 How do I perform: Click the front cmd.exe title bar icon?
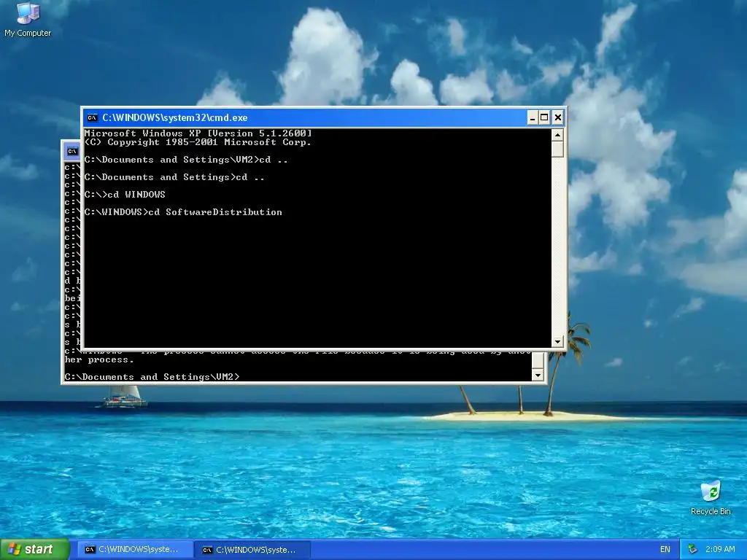pos(93,117)
